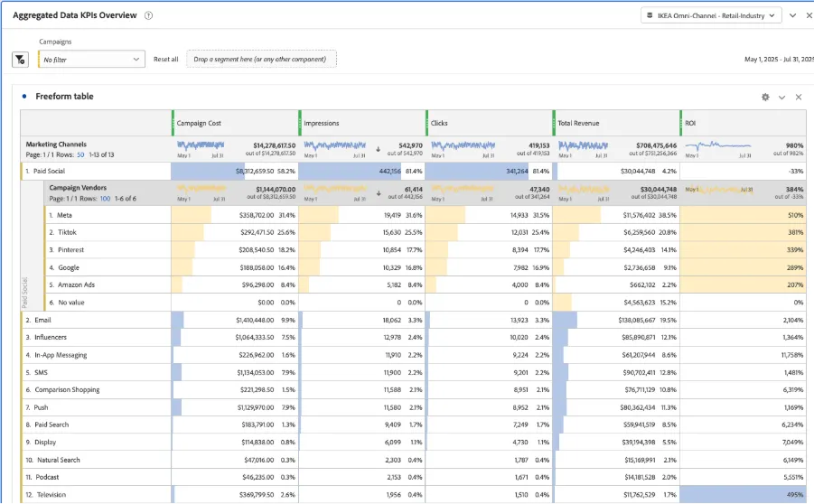
Task: Click the Marketing Channels Rows 50 link
Action: click(x=80, y=154)
